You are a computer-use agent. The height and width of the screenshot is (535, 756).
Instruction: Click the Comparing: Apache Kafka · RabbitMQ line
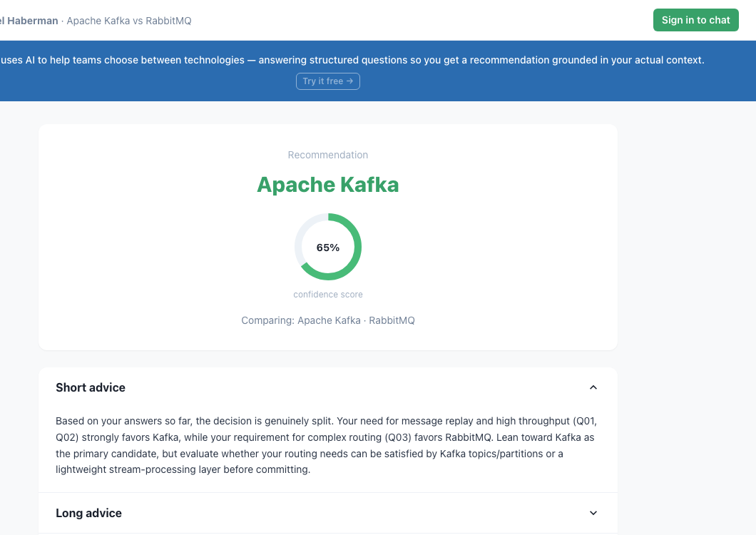tap(328, 320)
